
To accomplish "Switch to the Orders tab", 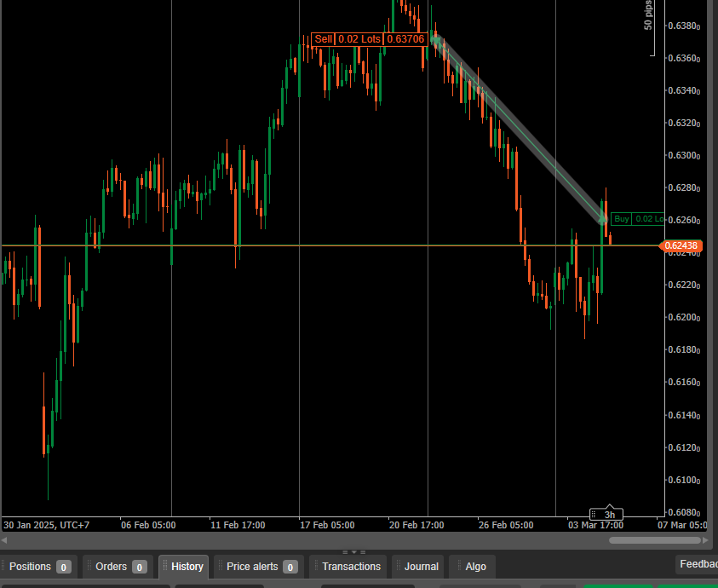I will tap(111, 567).
